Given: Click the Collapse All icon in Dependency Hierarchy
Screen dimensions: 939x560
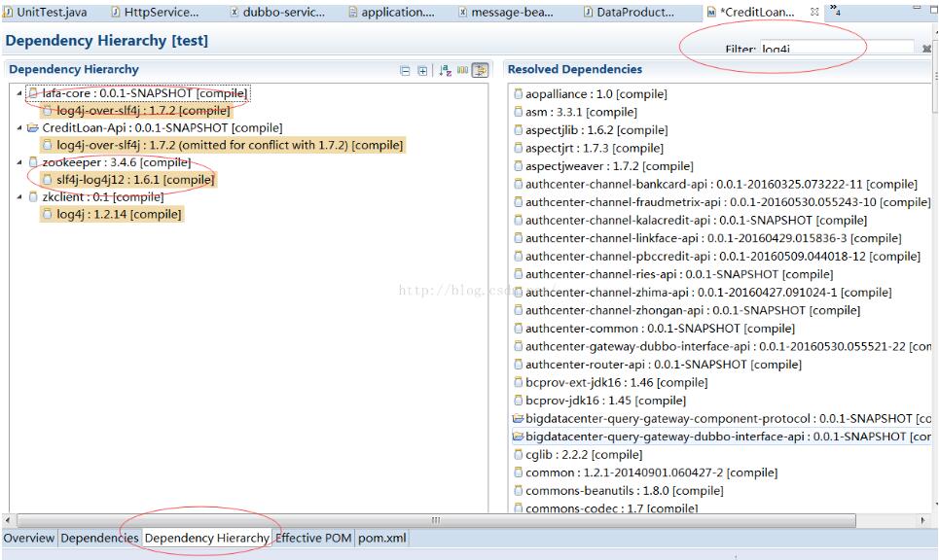Looking at the screenshot, I should click(x=406, y=70).
